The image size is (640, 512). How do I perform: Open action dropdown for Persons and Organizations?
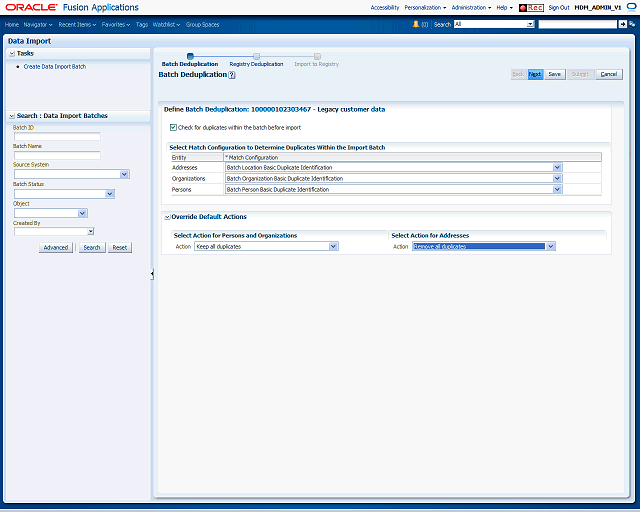click(333, 246)
